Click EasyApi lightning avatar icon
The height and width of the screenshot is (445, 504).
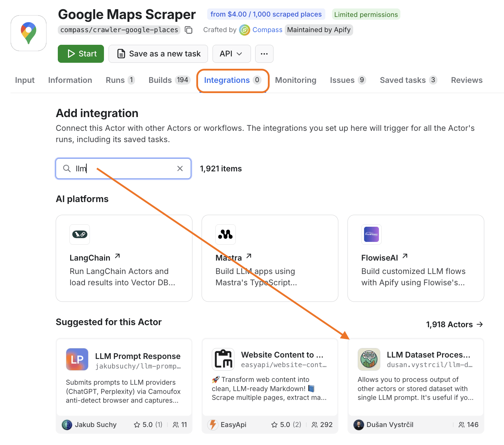(x=213, y=425)
